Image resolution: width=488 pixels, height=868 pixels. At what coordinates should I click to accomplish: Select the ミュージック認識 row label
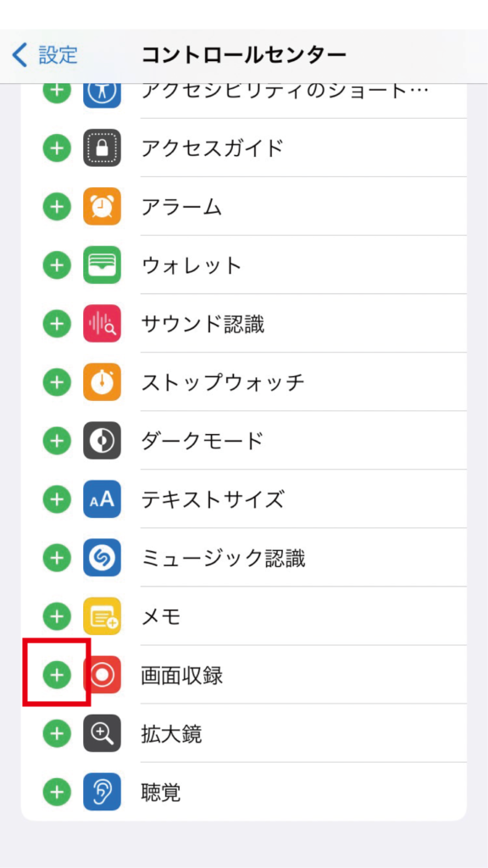click(x=224, y=558)
